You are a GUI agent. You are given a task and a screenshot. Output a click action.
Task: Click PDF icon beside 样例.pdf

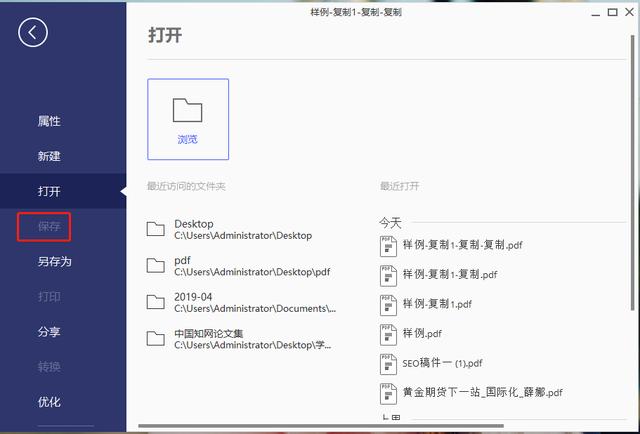point(388,335)
